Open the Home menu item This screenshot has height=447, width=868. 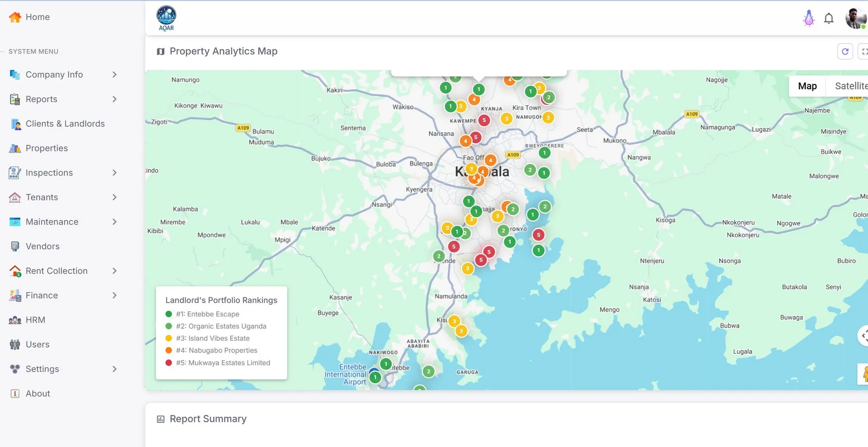point(38,17)
